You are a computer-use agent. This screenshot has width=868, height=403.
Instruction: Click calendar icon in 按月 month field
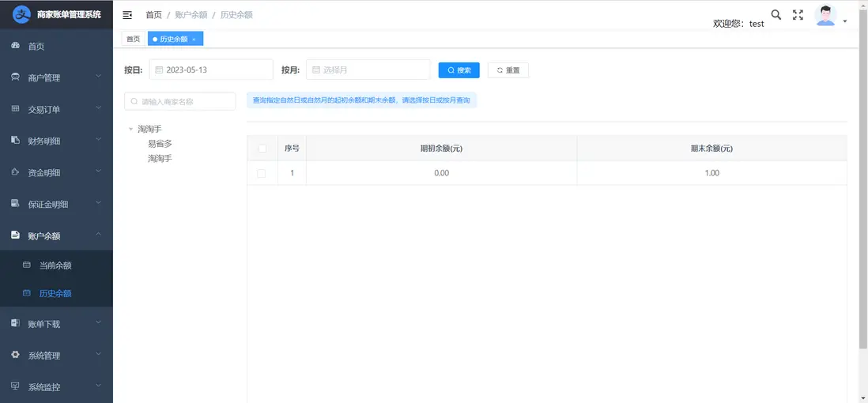point(316,70)
